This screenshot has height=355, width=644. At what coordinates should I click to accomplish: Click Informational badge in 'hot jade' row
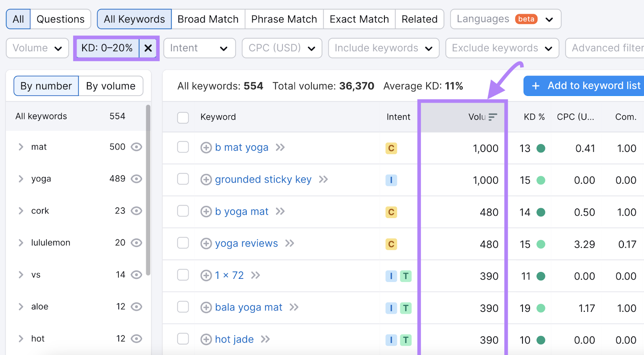391,340
